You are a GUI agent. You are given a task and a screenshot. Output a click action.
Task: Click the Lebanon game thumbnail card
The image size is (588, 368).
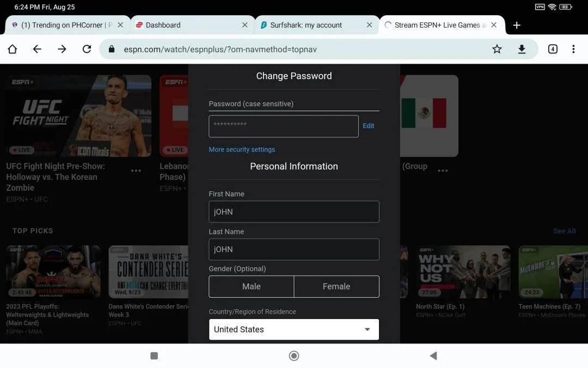point(174,116)
